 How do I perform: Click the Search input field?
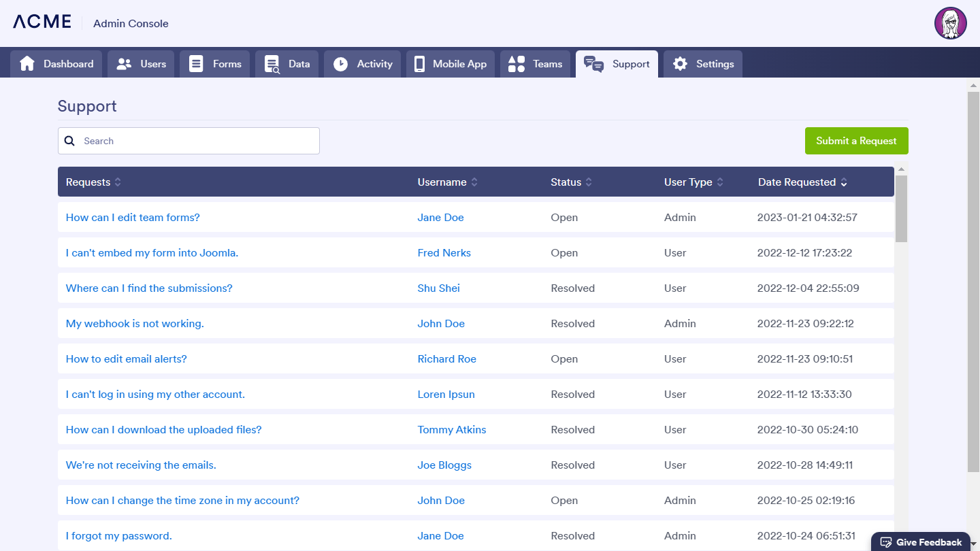[197, 141]
